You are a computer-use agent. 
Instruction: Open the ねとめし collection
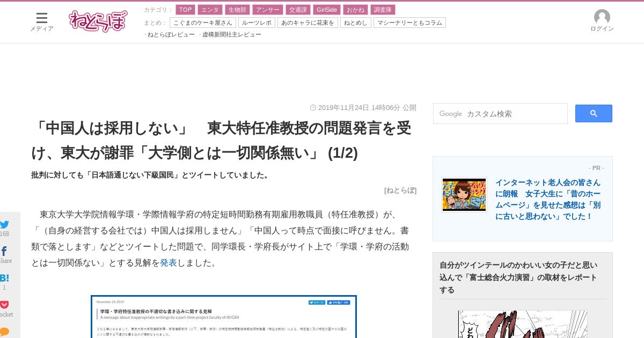356,23
